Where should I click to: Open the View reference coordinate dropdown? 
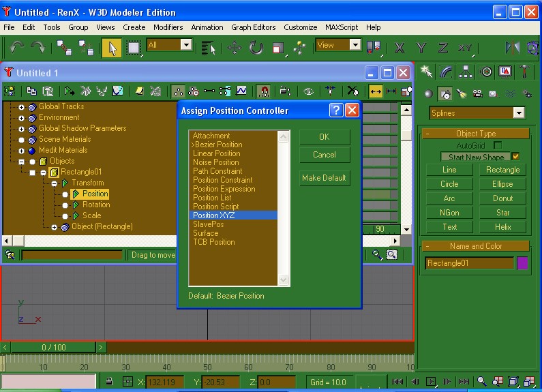point(355,45)
